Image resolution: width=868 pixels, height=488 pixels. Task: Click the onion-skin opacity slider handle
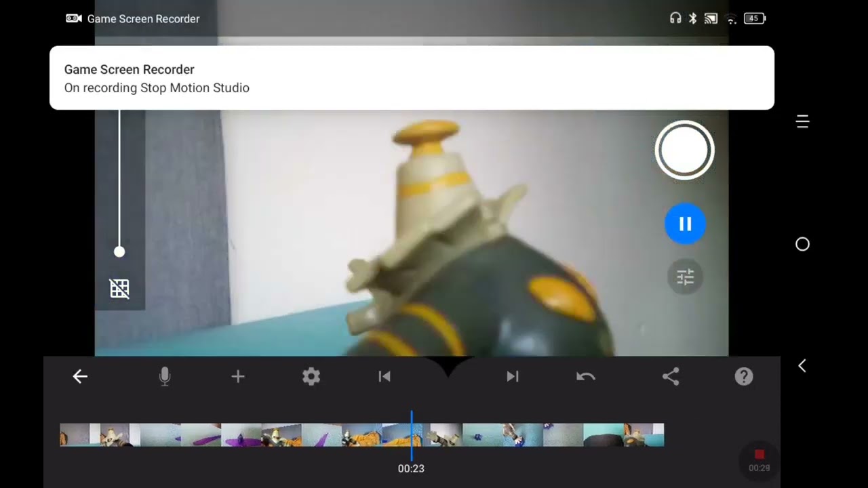click(x=119, y=251)
